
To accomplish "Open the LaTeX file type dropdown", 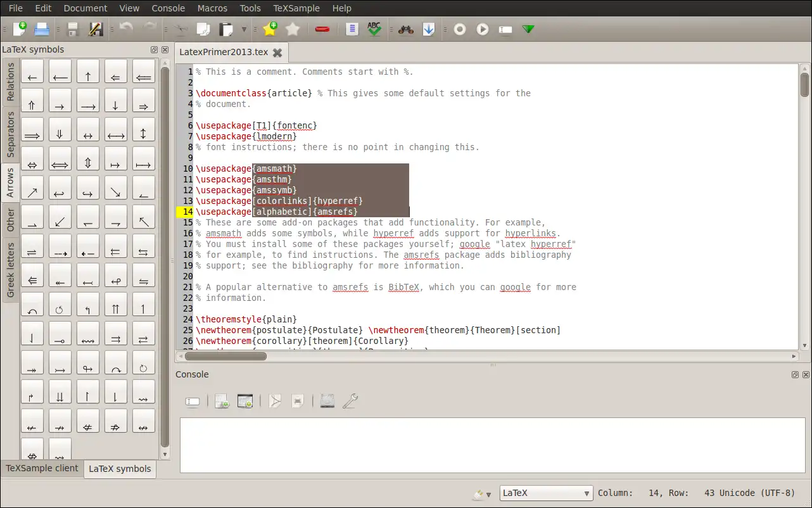I will 546,493.
